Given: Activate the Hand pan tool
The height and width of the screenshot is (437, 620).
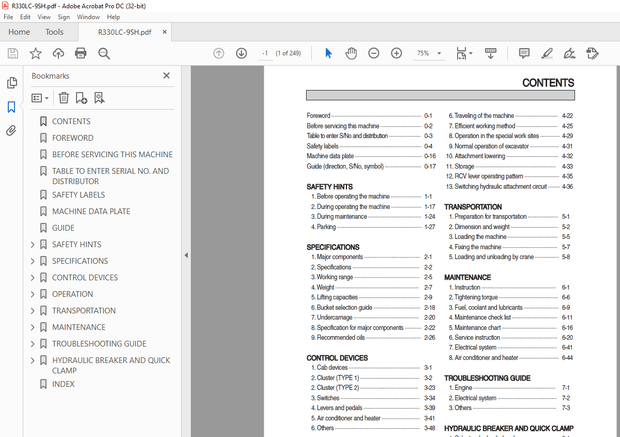Looking at the screenshot, I should point(351,53).
